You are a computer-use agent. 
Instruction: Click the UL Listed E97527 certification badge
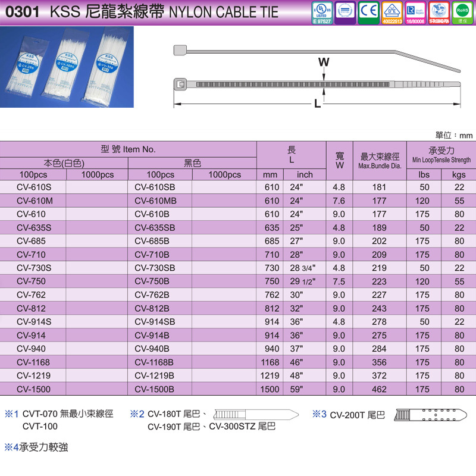point(322,12)
